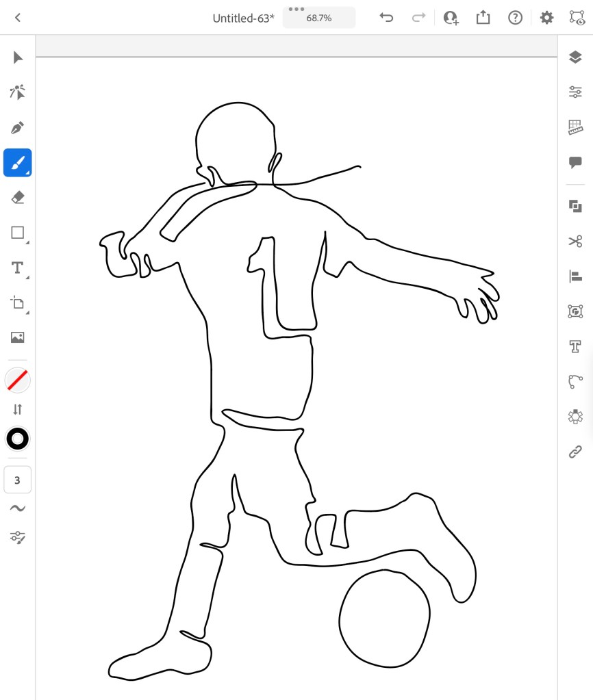Select the Pen tool
Image resolution: width=593 pixels, height=700 pixels.
click(x=18, y=127)
